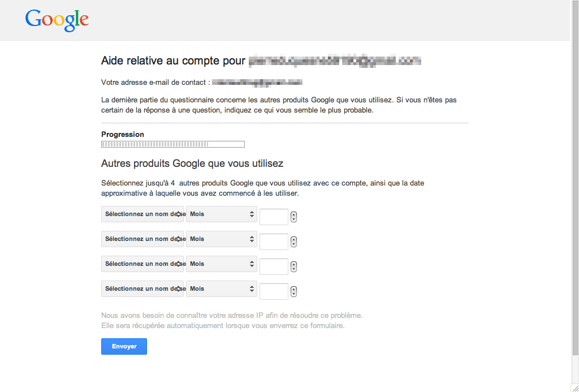Expand the third Mois dropdown
The height and width of the screenshot is (392, 579).
[222, 264]
